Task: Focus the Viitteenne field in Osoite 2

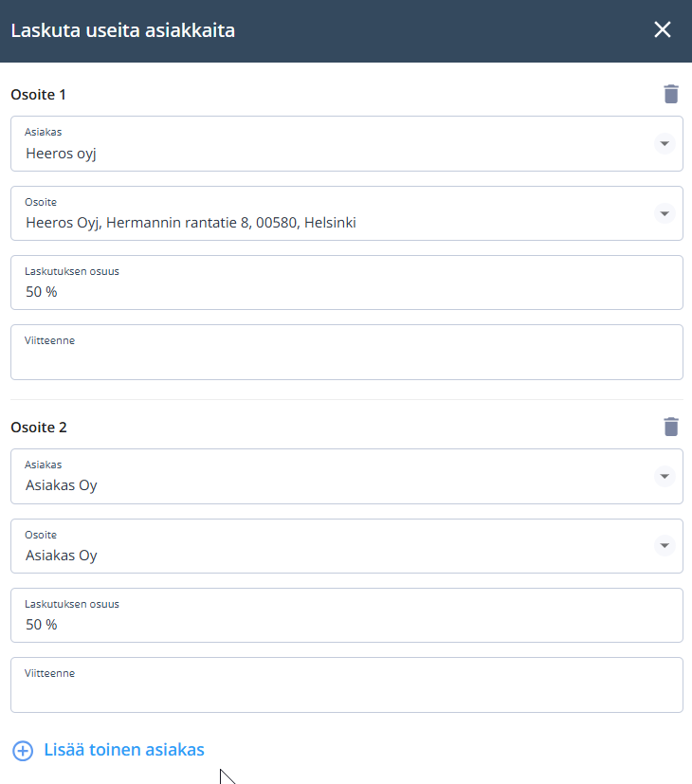Action: pos(347,684)
